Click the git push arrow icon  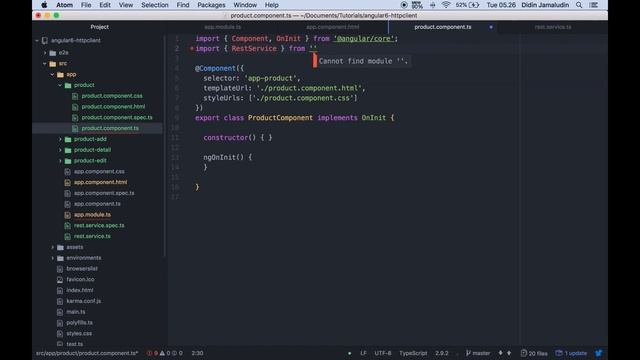tap(509, 353)
